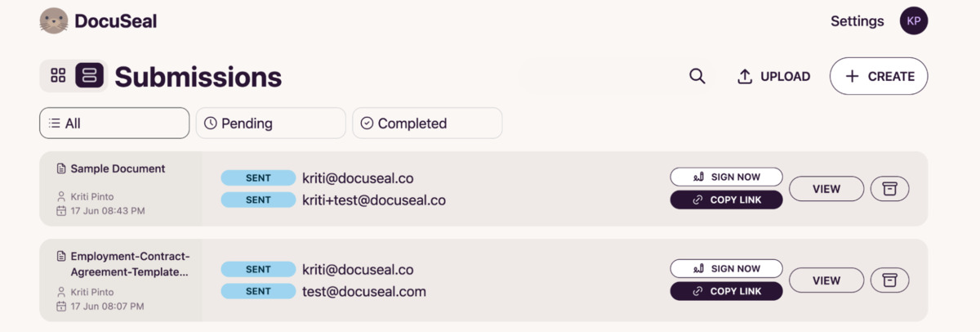Archive the Sample Document submission

click(890, 189)
